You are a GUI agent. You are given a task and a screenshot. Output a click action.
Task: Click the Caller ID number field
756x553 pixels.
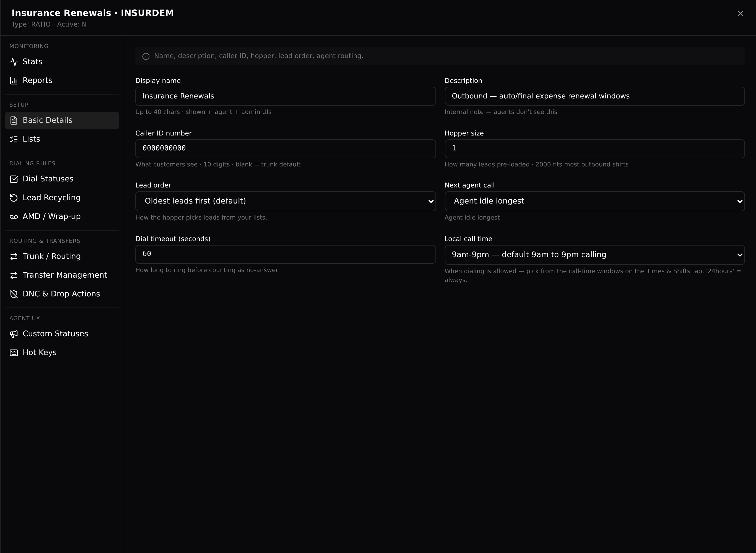285,149
